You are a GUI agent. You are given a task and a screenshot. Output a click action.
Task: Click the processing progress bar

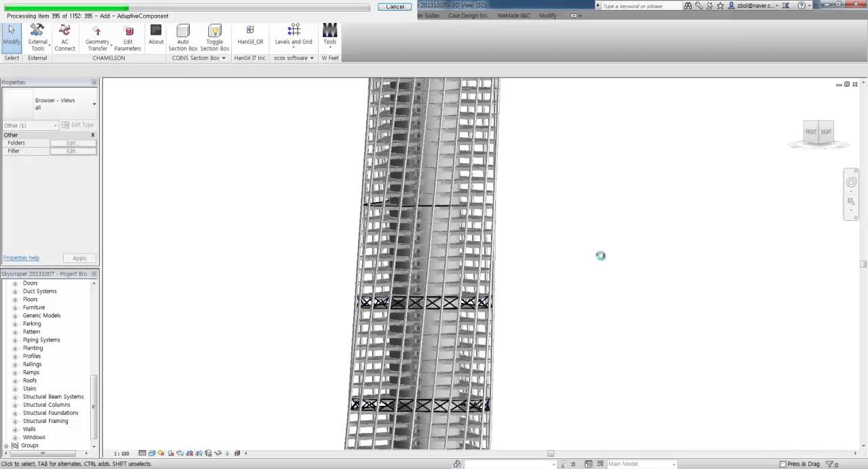[187, 7]
